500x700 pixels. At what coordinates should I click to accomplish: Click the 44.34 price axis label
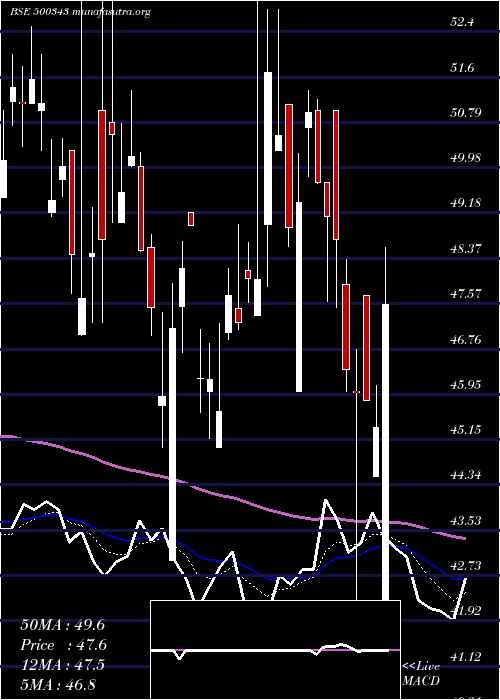466,475
